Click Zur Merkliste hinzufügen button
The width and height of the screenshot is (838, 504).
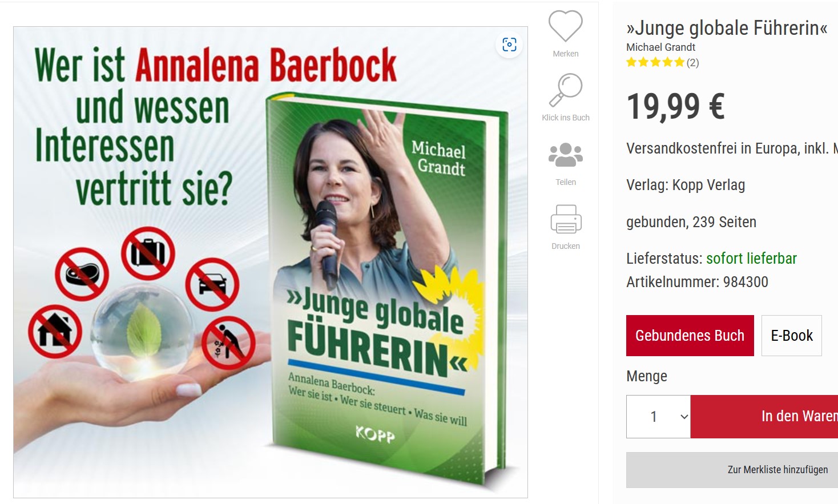pyautogui.click(x=732, y=470)
